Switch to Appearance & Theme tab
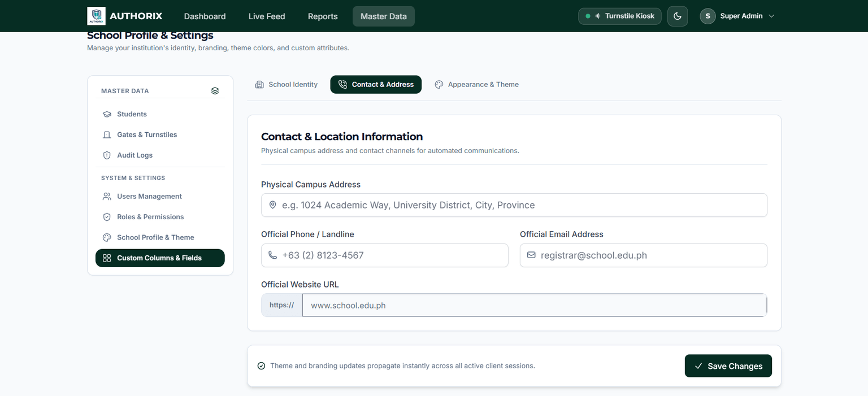Screen dimensions: 868x396 pos(477,84)
